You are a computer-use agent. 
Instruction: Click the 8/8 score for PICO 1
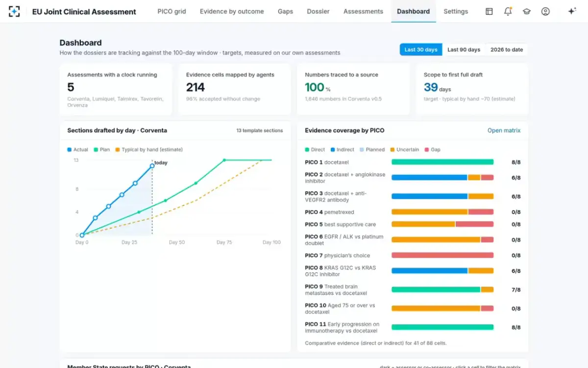click(516, 162)
